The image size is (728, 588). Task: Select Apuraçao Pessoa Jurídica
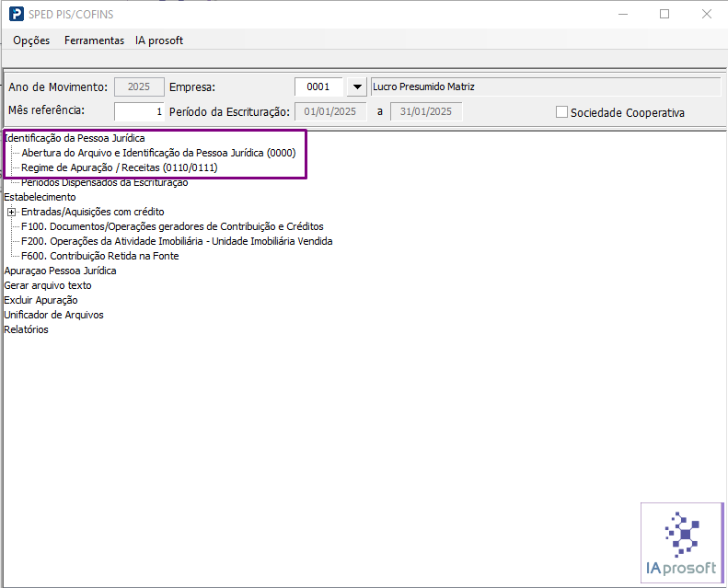(61, 271)
